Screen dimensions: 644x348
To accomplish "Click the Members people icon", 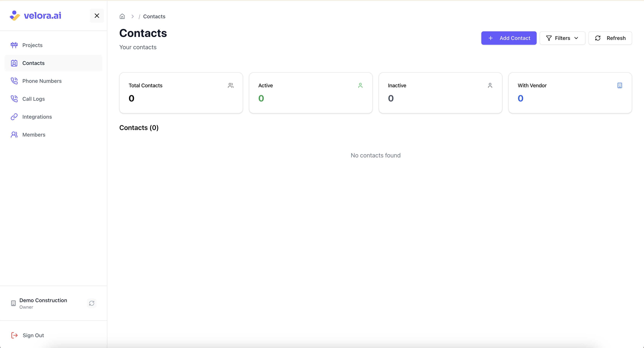I will click(x=14, y=135).
